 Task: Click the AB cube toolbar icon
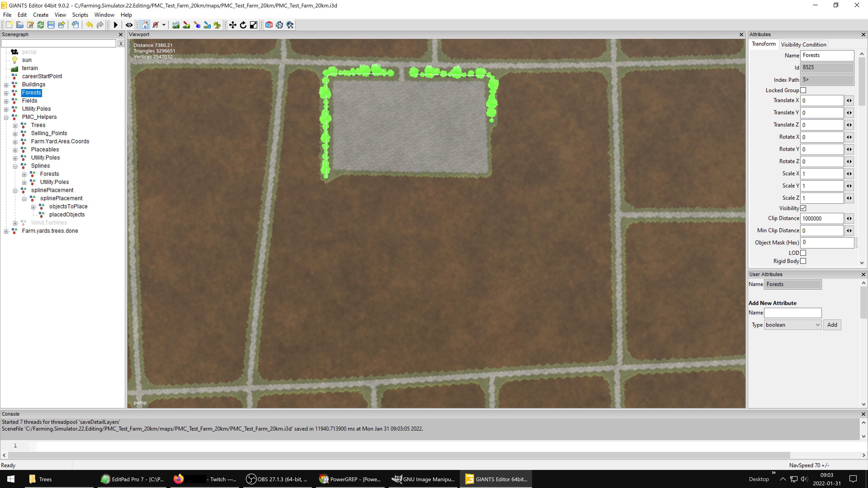269,25
